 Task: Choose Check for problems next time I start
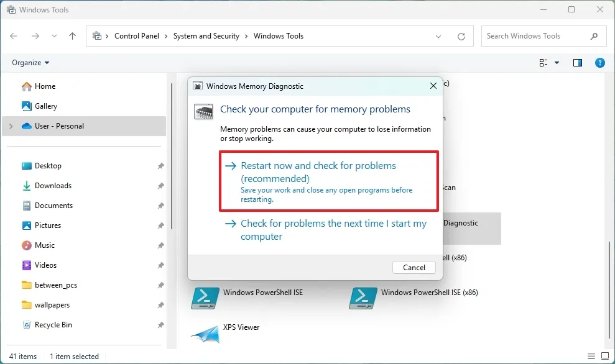(329, 230)
